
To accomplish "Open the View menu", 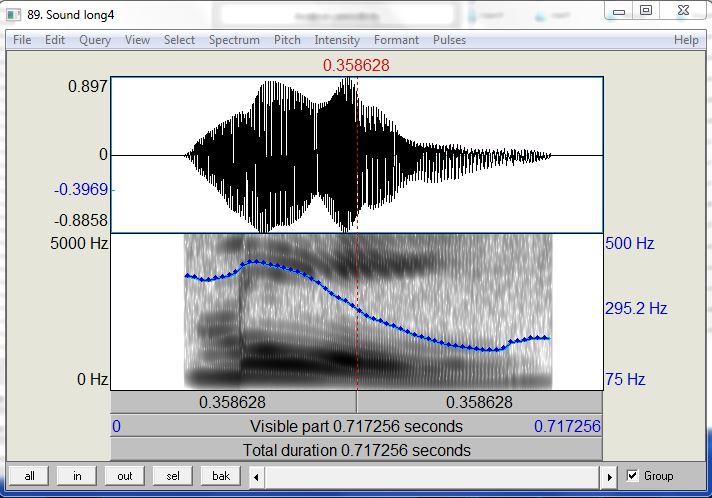I will pyautogui.click(x=137, y=40).
